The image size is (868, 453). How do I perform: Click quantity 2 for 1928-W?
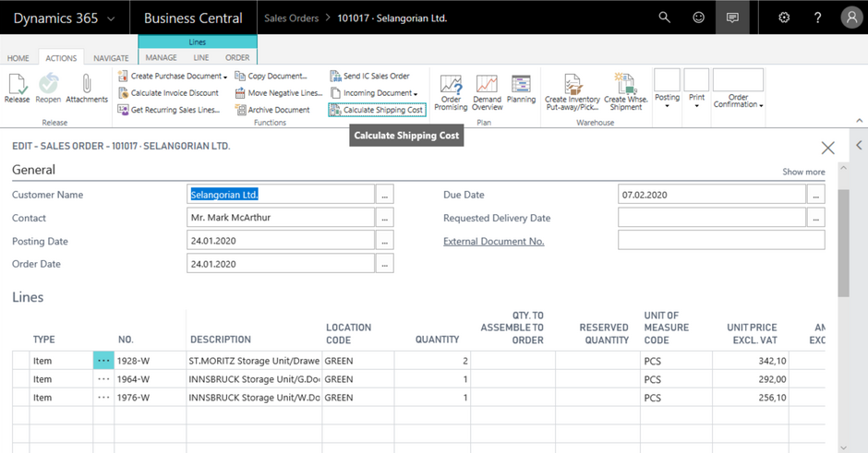432,361
